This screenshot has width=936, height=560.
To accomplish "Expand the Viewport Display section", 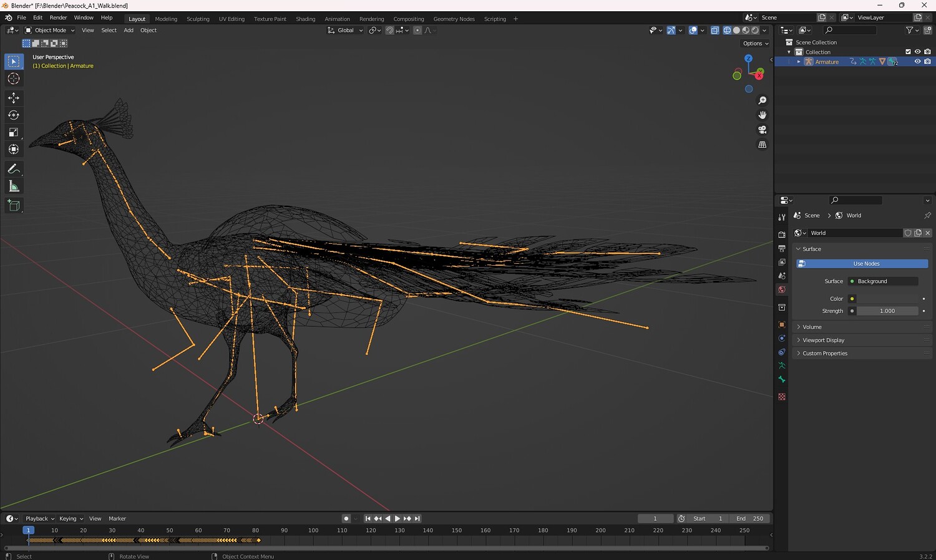I will (823, 340).
